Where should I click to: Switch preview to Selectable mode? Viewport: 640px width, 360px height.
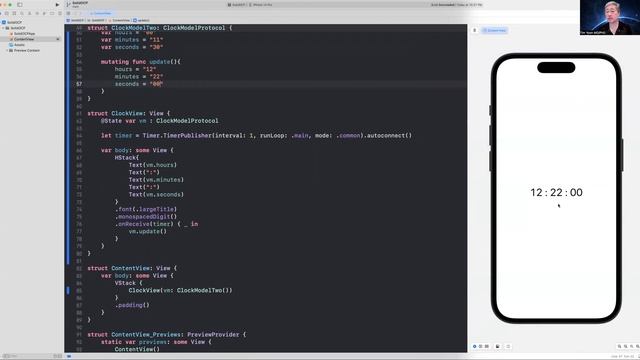coord(481,346)
